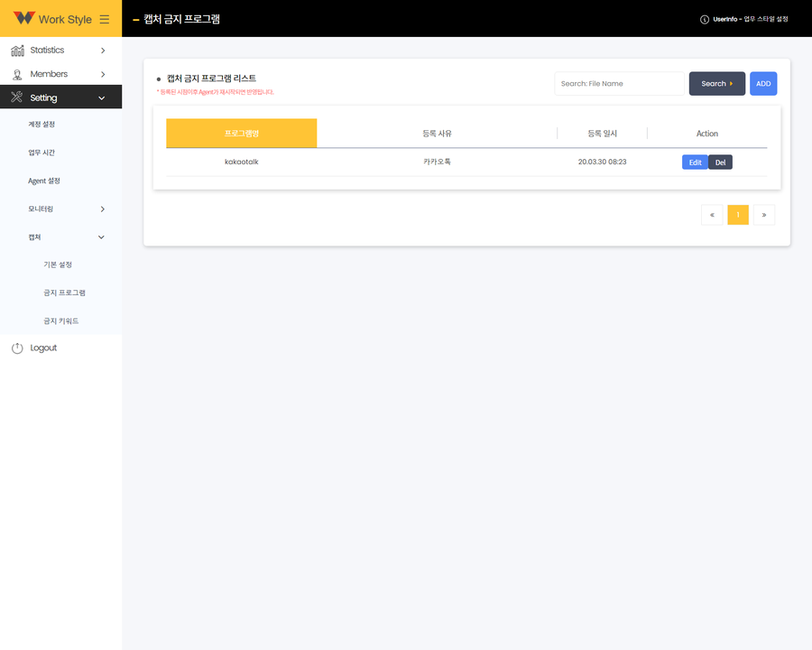The width and height of the screenshot is (812, 650).
Task: Click the UserInfo info icon
Action: pos(705,20)
